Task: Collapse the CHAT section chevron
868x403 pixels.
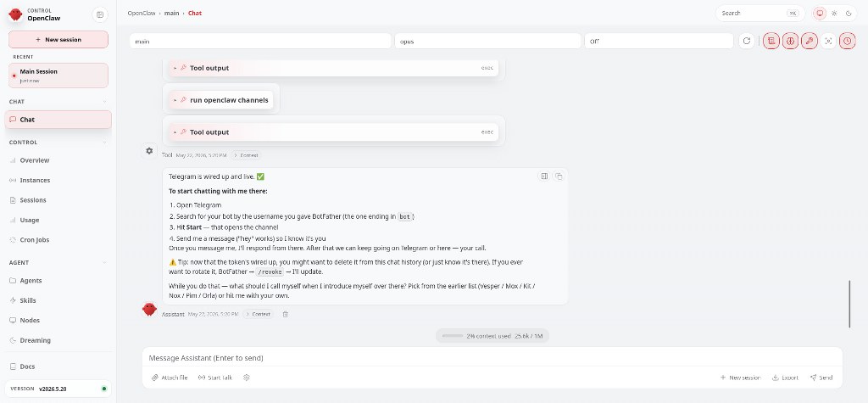Action: pos(104,102)
